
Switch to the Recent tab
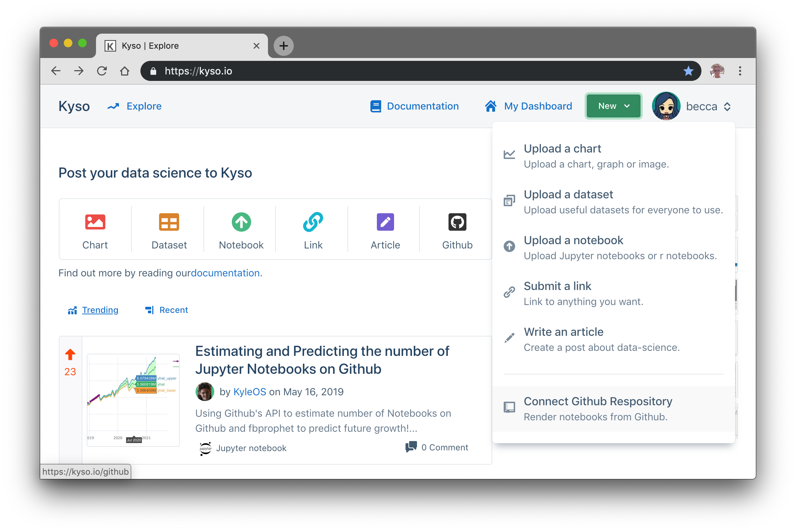[174, 310]
